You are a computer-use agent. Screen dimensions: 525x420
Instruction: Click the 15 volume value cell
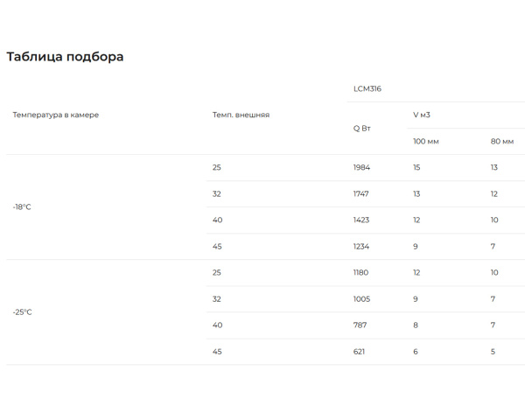(416, 167)
